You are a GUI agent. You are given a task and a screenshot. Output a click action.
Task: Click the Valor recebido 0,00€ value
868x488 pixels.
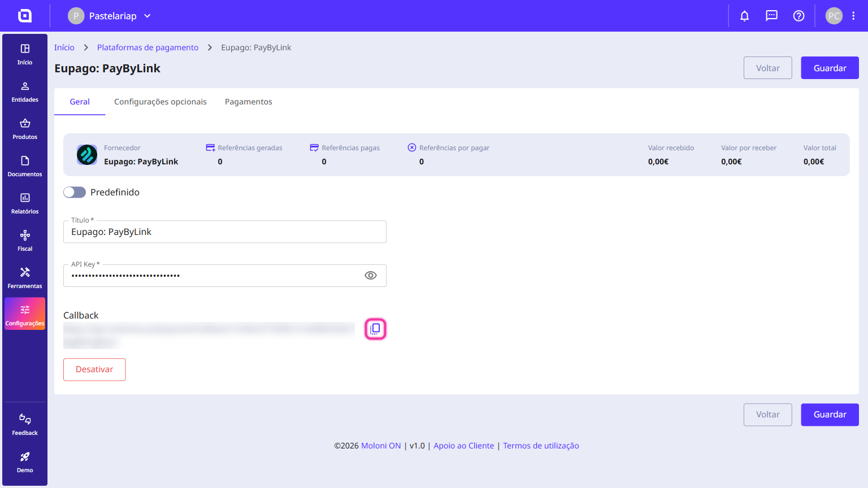click(x=658, y=162)
